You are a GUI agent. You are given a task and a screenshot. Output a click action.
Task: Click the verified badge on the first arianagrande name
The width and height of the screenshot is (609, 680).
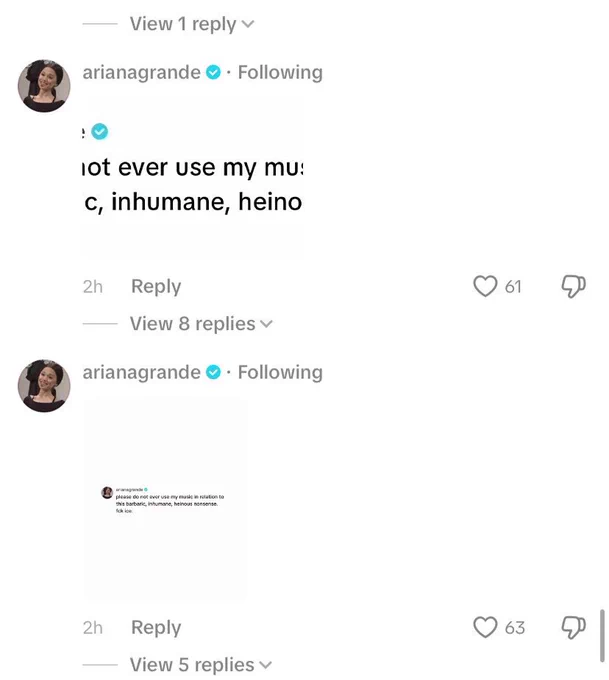pyautogui.click(x=213, y=72)
